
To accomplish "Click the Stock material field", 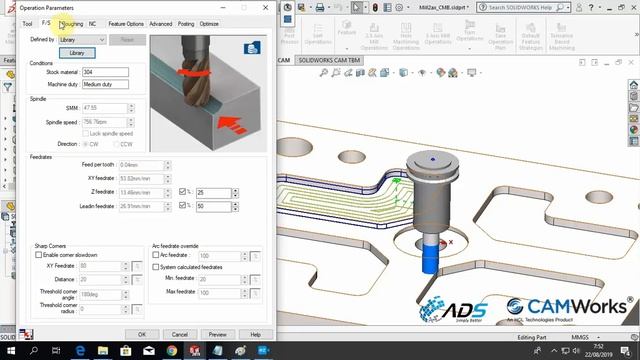I will [x=105, y=72].
